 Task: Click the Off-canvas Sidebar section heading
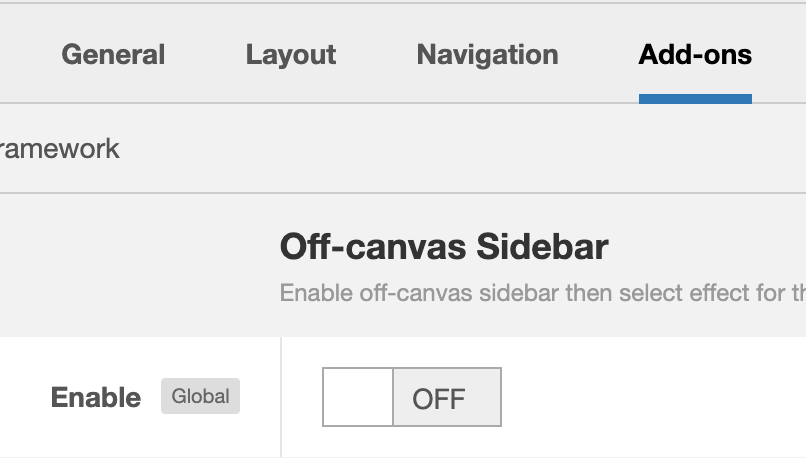pos(444,246)
